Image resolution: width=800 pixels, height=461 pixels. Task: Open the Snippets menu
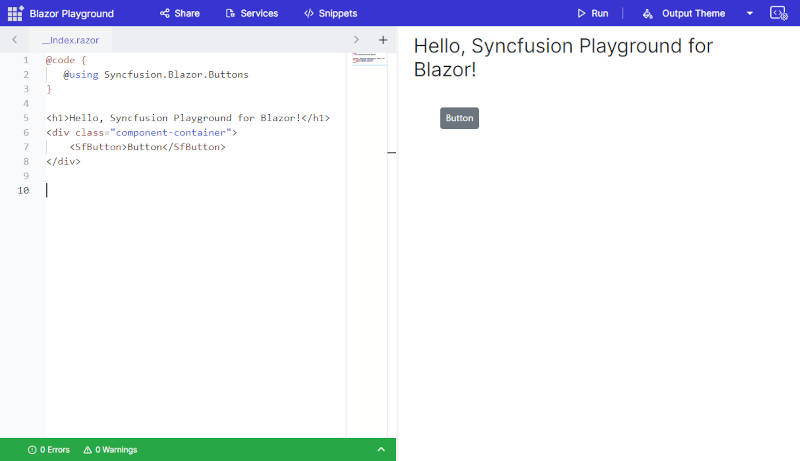click(331, 13)
